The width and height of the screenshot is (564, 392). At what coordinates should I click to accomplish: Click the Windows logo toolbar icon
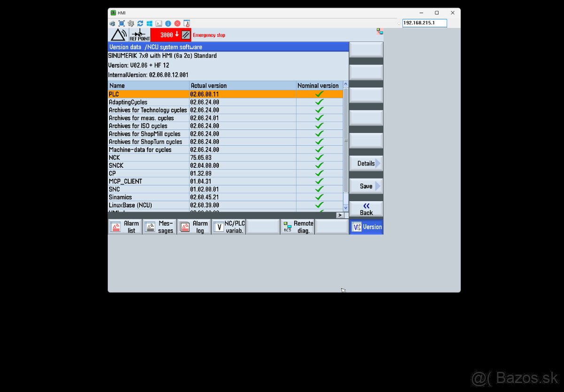point(149,23)
